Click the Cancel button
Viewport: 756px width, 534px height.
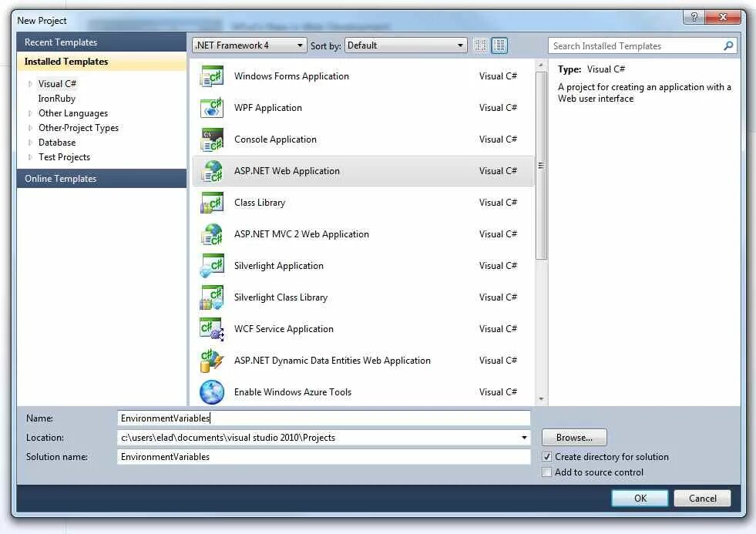tap(702, 499)
